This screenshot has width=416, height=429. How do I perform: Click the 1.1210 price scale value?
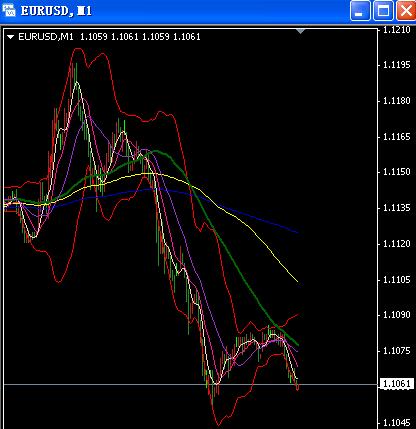[396, 30]
